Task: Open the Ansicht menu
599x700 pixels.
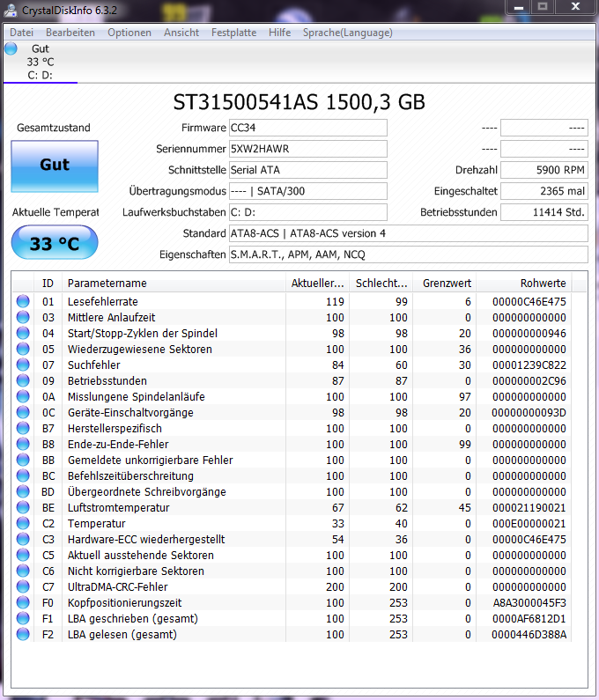Action: [x=181, y=33]
